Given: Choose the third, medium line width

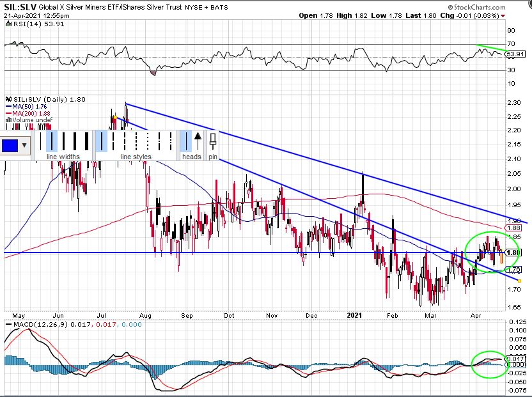Looking at the screenshot, I should 63,141.
